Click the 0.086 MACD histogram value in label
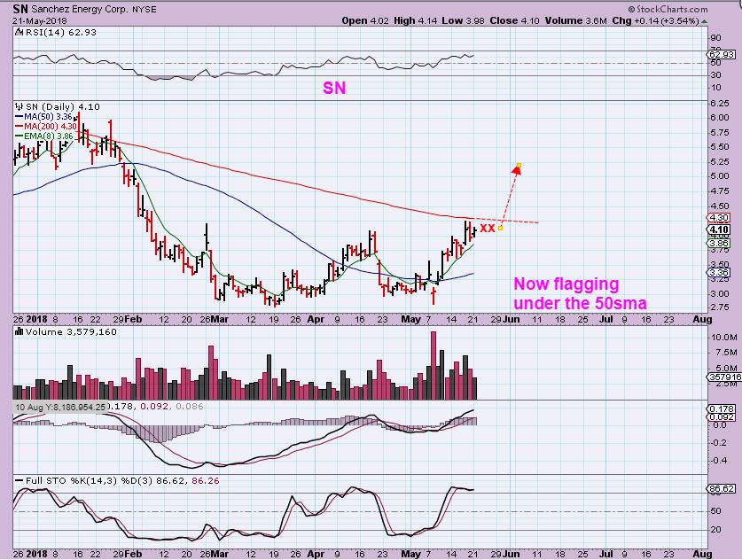 (190, 407)
